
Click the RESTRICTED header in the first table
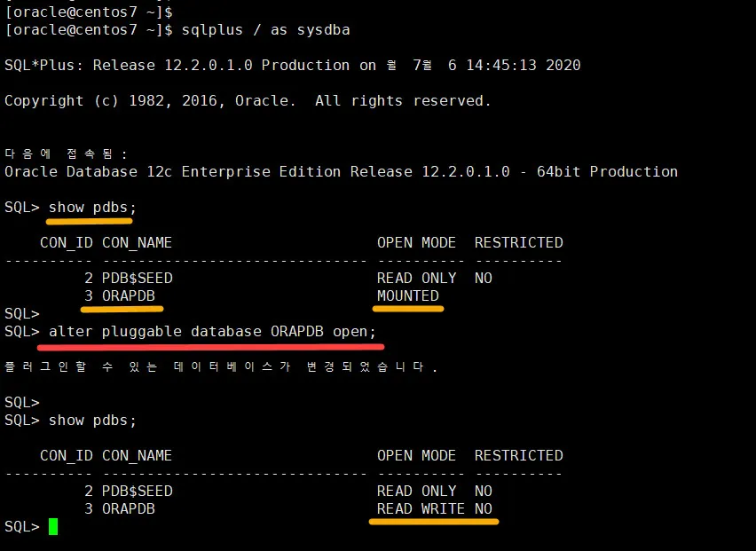click(518, 242)
